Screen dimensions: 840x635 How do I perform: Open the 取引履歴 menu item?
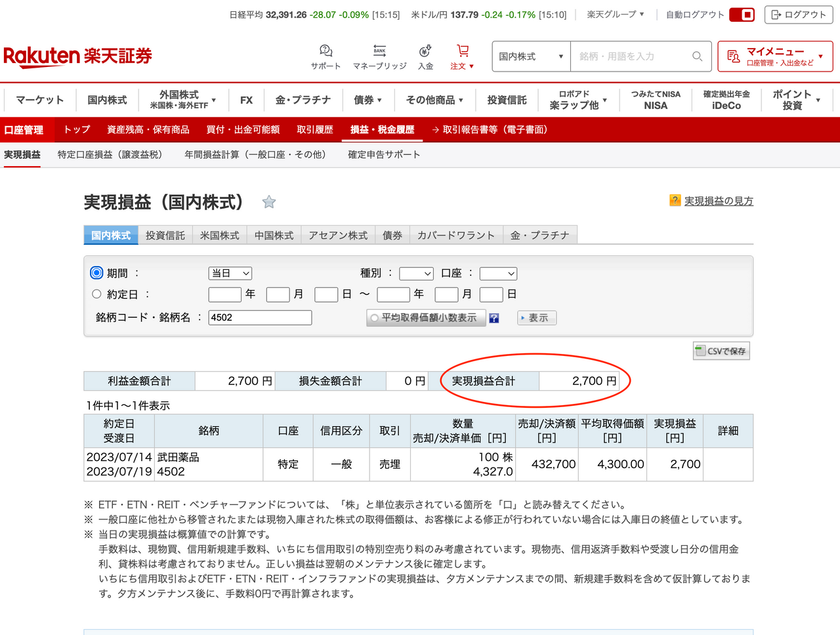tap(314, 129)
